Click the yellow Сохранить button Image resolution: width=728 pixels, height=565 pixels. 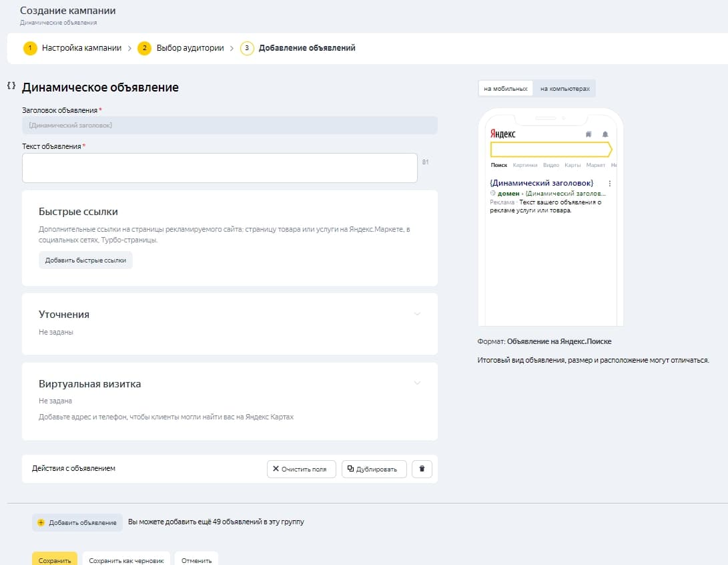point(55,560)
